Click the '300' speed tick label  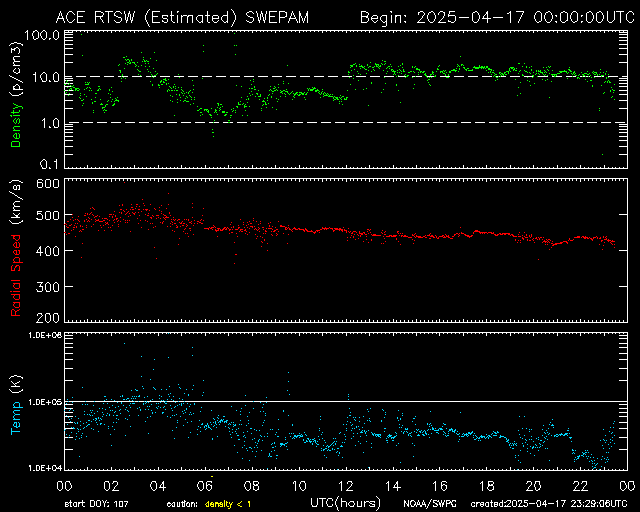point(48,287)
